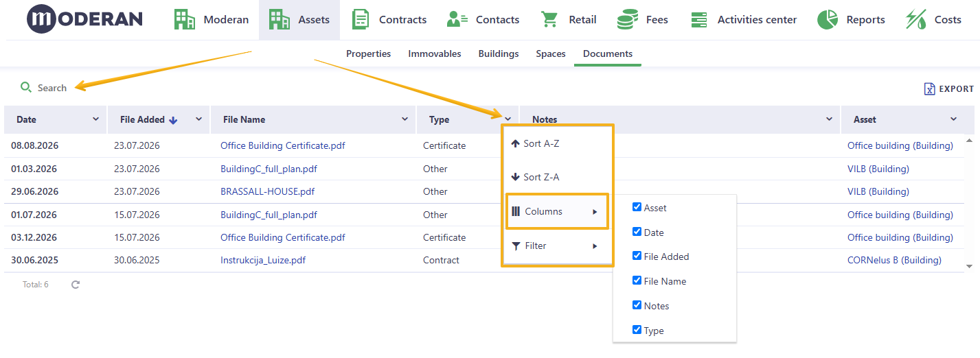Open the Reports menu
980x358 pixels.
852,20
